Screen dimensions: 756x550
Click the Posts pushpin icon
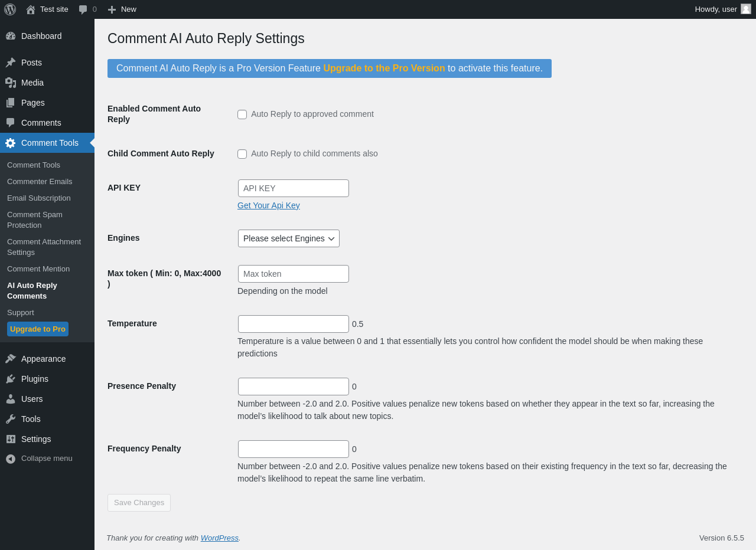tap(11, 63)
